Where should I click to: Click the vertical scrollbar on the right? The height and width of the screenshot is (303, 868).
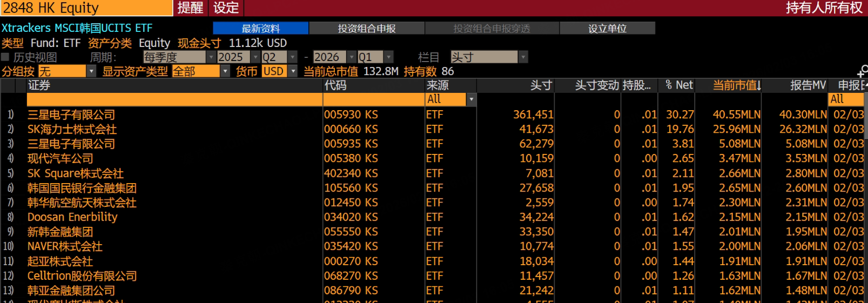coord(866,116)
